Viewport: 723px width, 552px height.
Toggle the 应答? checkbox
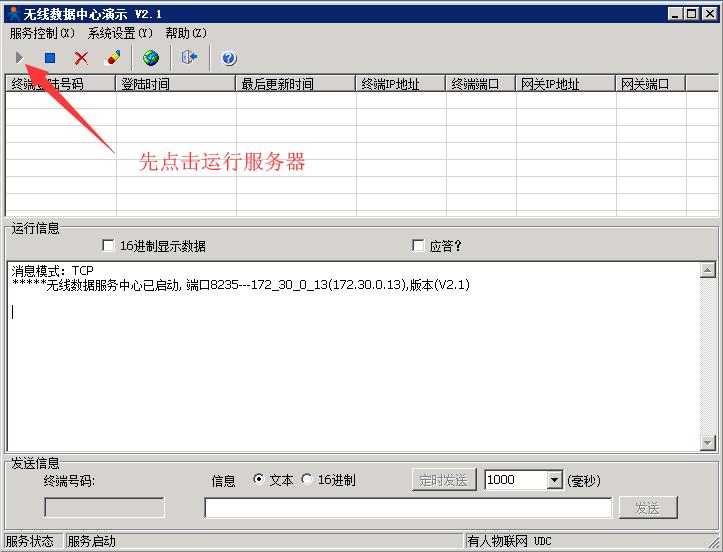419,246
